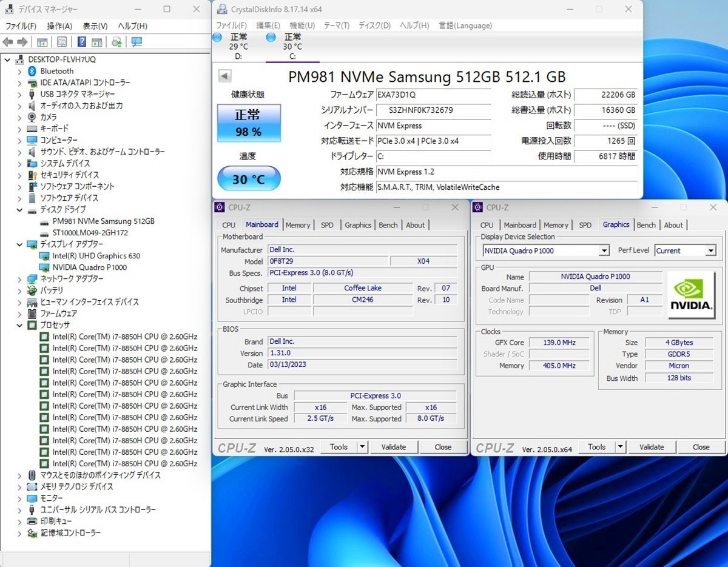Click the camera icon next to カメラ
Image resolution: width=728 pixels, height=567 pixels.
33,117
